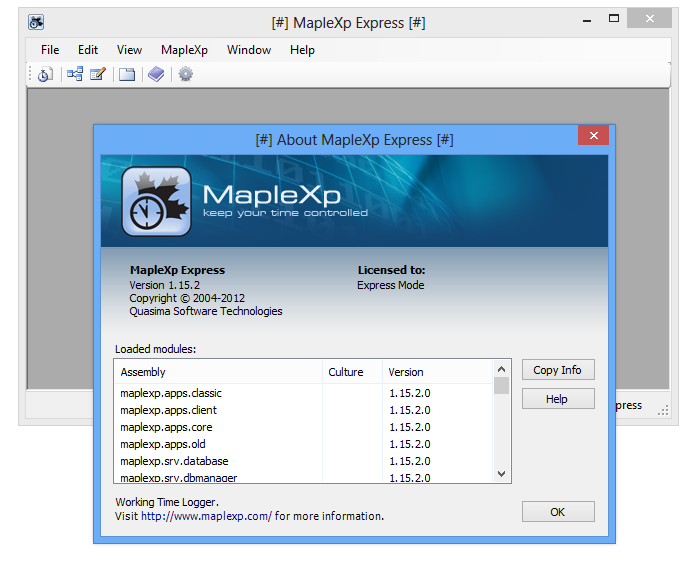This screenshot has width=687, height=584.
Task: Open the purple book toolbar icon
Action: click(156, 74)
